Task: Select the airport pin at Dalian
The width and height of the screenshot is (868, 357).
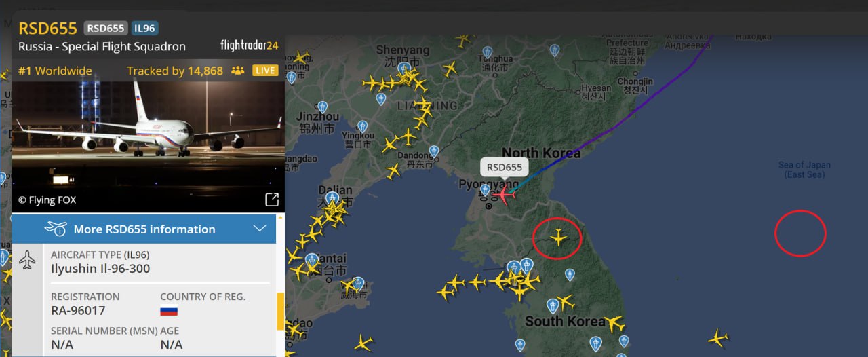Action: point(332,198)
